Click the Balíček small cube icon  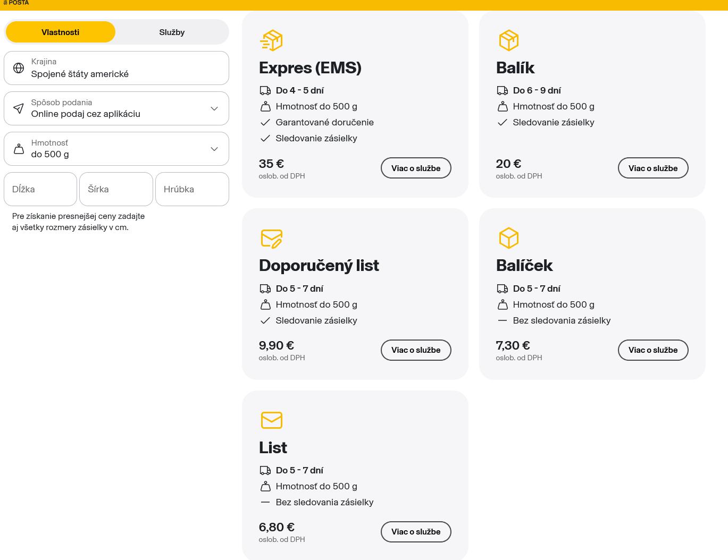click(508, 238)
